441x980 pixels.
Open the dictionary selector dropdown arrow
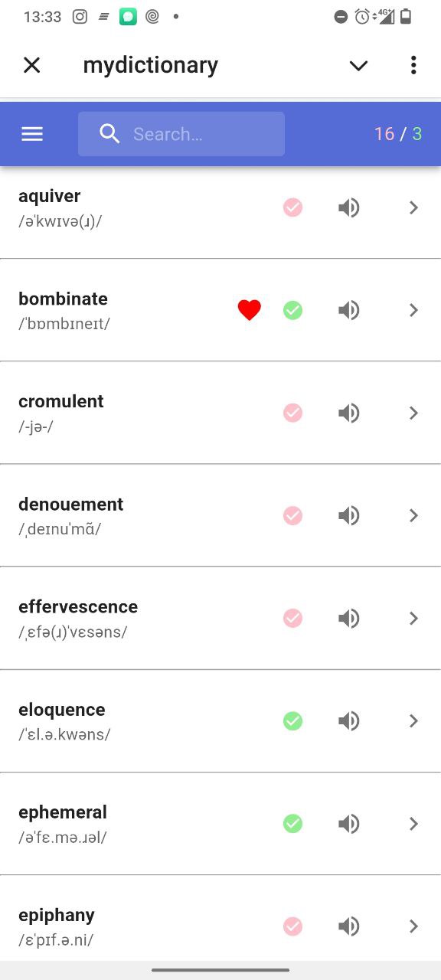358,65
